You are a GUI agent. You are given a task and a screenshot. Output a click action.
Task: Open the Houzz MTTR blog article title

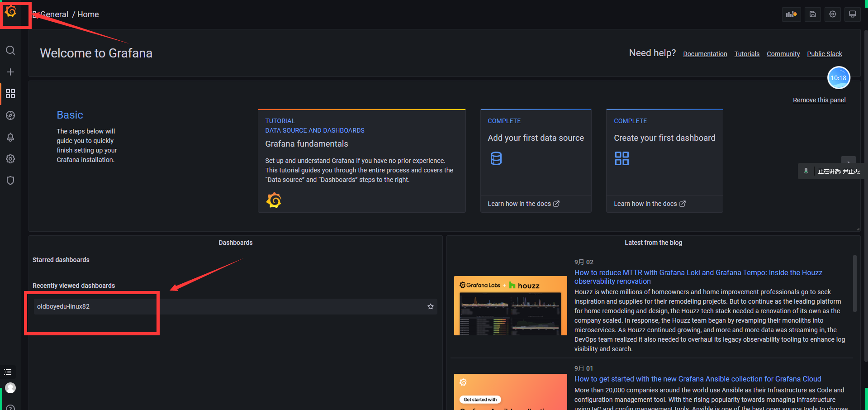tap(698, 277)
